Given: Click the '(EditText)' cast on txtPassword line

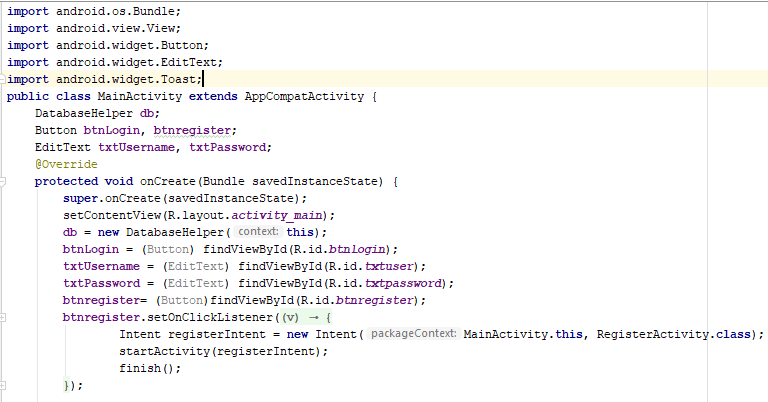Looking at the screenshot, I should click(195, 284).
